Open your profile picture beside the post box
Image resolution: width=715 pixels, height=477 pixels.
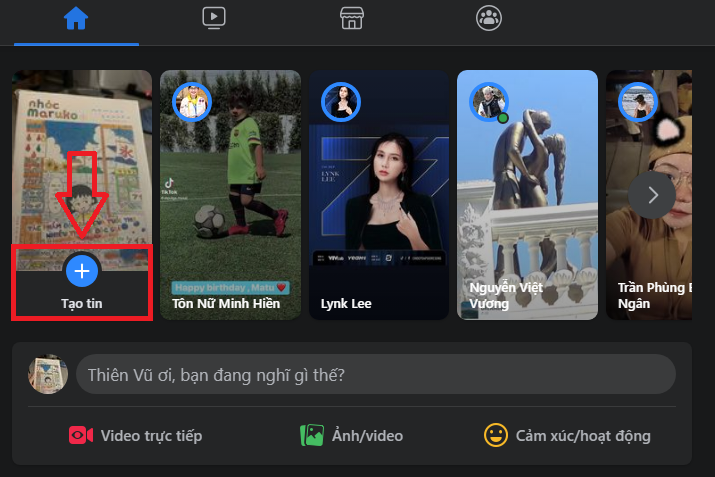pos(48,374)
